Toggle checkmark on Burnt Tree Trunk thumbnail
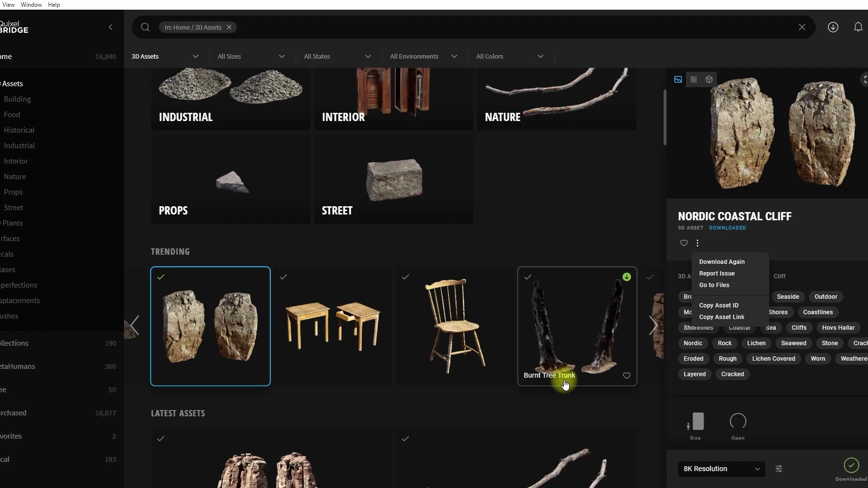This screenshot has height=488, width=868. (528, 277)
